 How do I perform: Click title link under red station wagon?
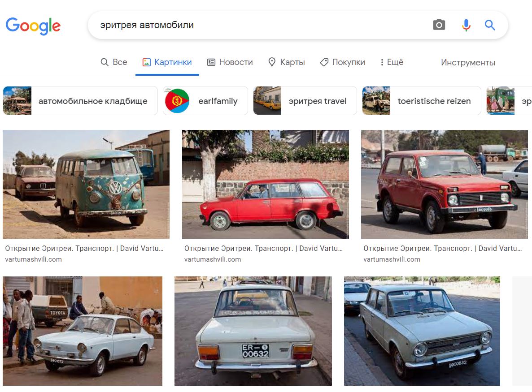(264, 248)
